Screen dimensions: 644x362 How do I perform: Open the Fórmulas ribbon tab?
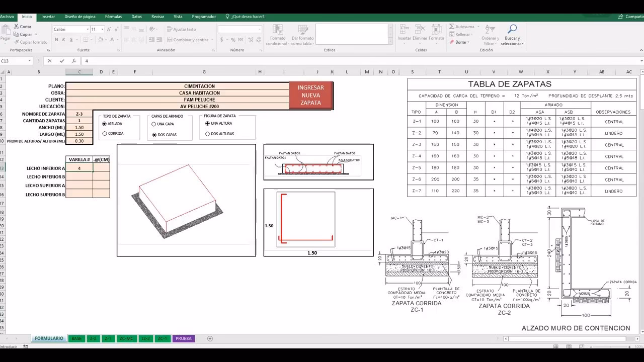click(x=113, y=17)
